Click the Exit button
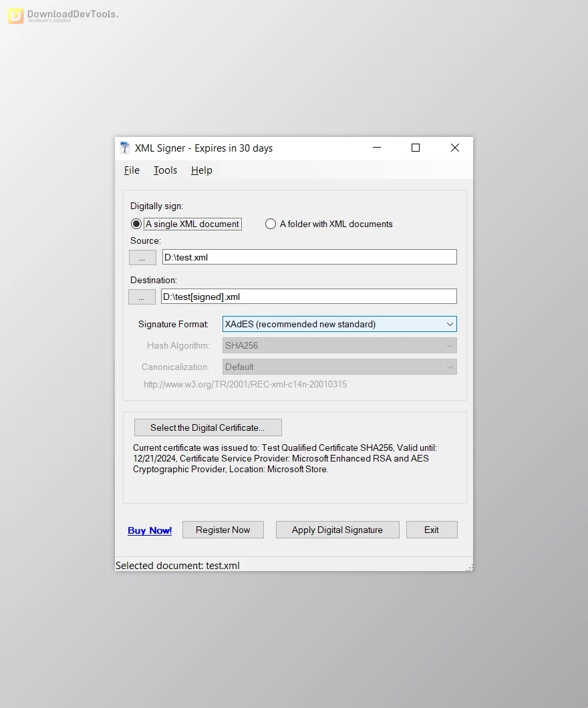This screenshot has height=708, width=588. [x=432, y=530]
